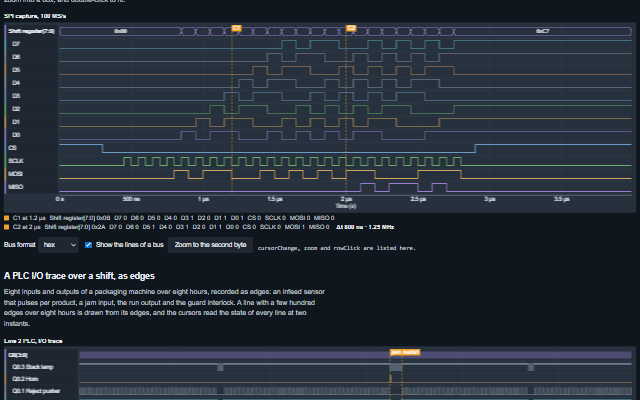
Task: Click the 0x00 bus value segment
Action: point(120,31)
